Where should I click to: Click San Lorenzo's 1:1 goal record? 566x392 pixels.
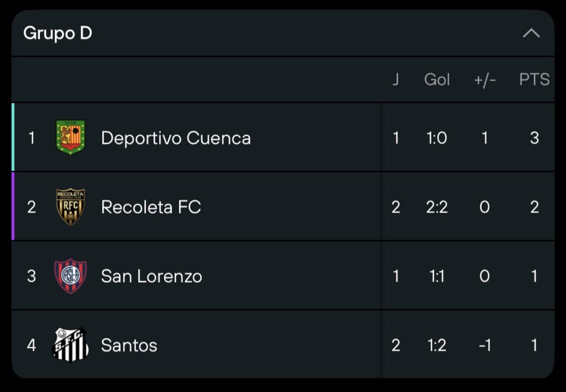[437, 276]
